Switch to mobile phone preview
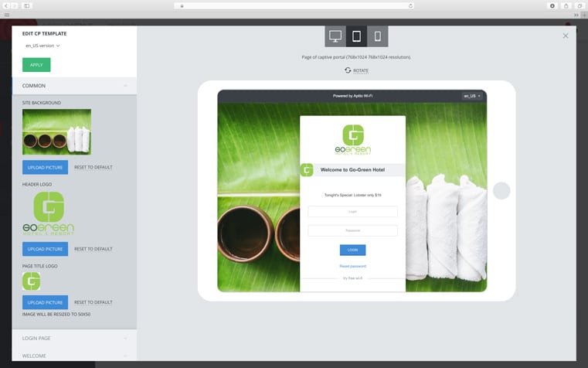 [378, 36]
